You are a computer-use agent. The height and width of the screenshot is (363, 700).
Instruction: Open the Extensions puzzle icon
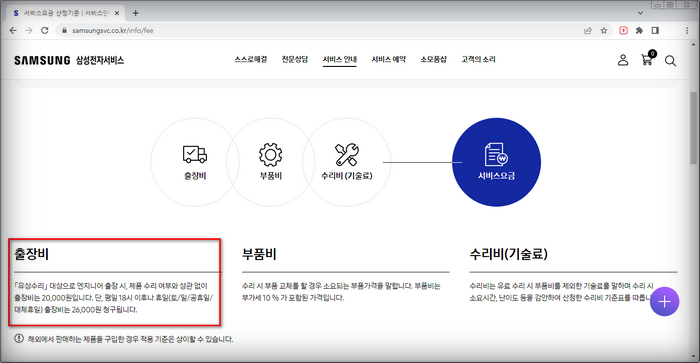pyautogui.click(x=639, y=30)
